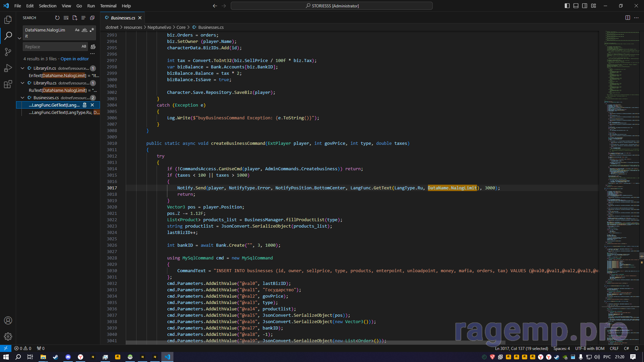Click the Open in editor link
The height and width of the screenshot is (362, 644).
click(x=74, y=59)
